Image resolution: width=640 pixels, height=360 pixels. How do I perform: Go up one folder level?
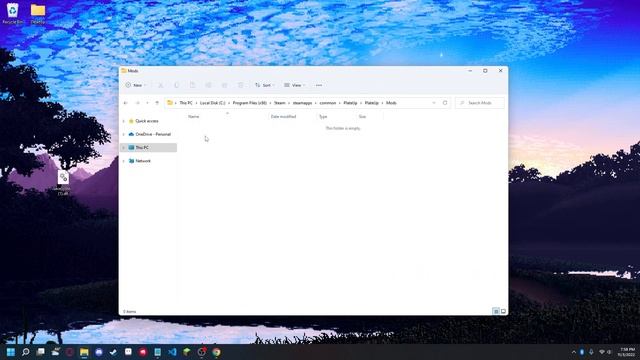pyautogui.click(x=157, y=103)
